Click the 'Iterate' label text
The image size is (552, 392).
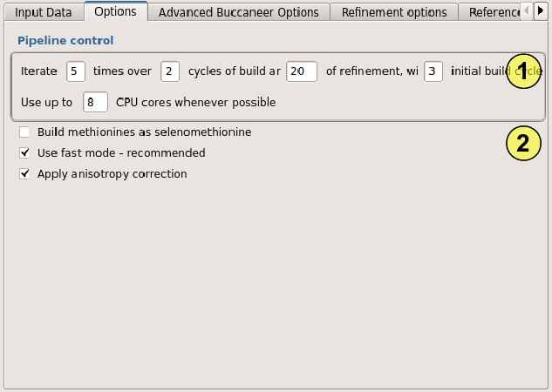[38, 71]
